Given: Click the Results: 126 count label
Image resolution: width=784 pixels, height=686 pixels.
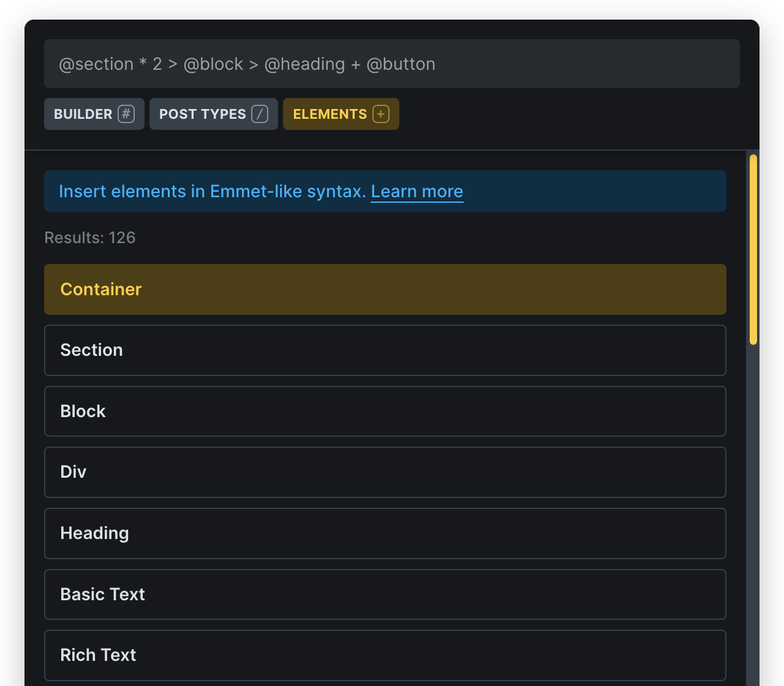Looking at the screenshot, I should [90, 238].
